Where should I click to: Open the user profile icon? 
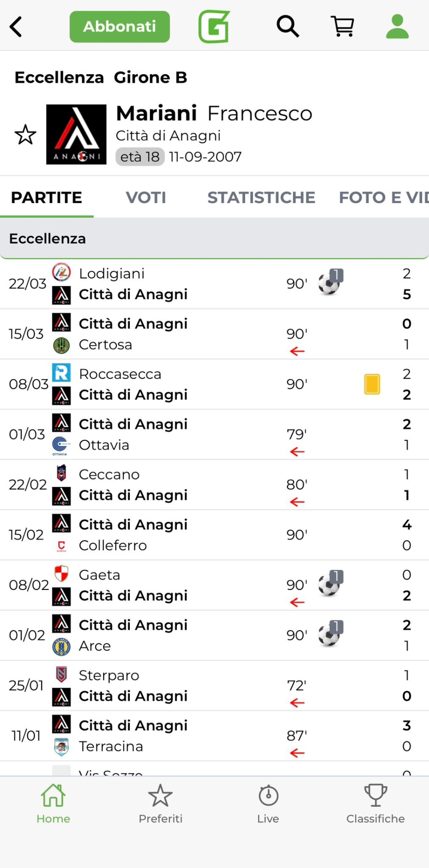coord(397,26)
